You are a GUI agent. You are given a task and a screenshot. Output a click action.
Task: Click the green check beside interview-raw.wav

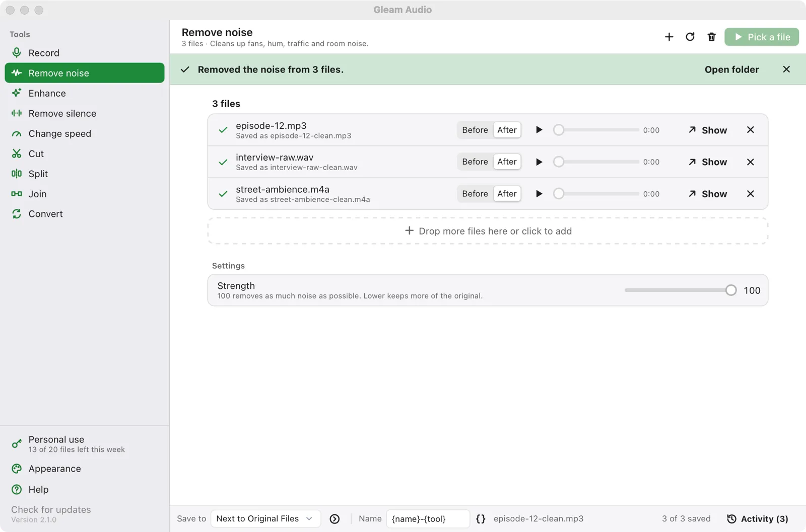[223, 162]
